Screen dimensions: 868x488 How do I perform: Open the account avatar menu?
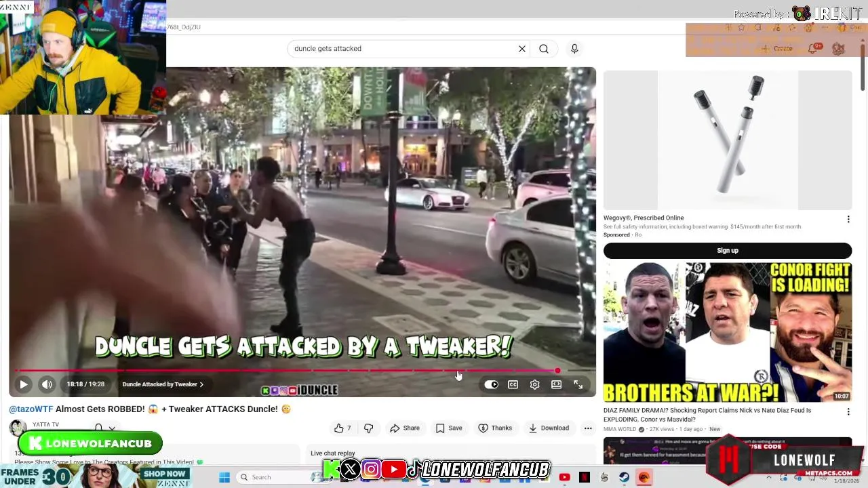(x=839, y=49)
